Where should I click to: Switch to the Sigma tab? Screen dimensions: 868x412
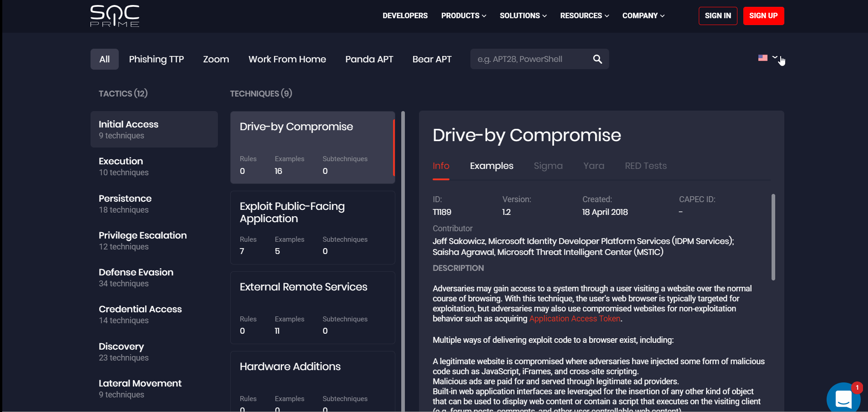[x=548, y=166]
